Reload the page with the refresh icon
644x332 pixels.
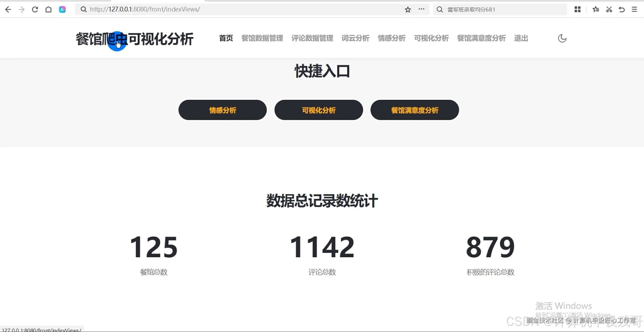click(x=35, y=9)
